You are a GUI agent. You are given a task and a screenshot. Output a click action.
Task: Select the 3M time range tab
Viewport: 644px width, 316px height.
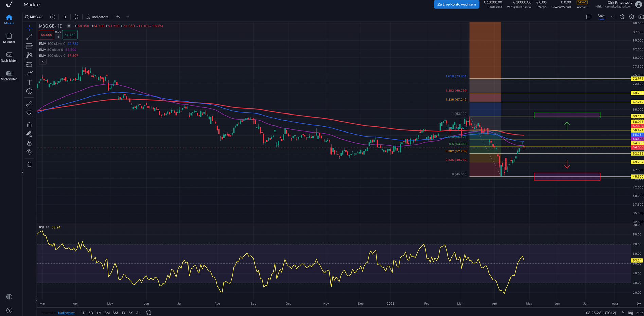[x=107, y=313]
